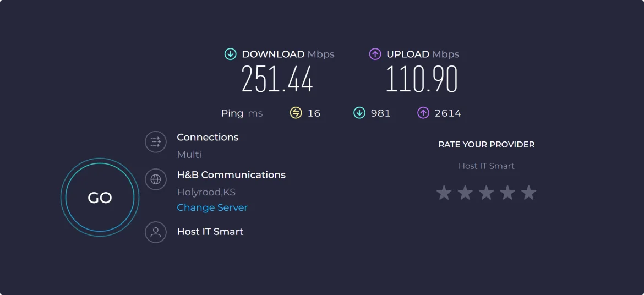The width and height of the screenshot is (644, 295).
Task: Rate the provider two stars
Action: point(465,193)
